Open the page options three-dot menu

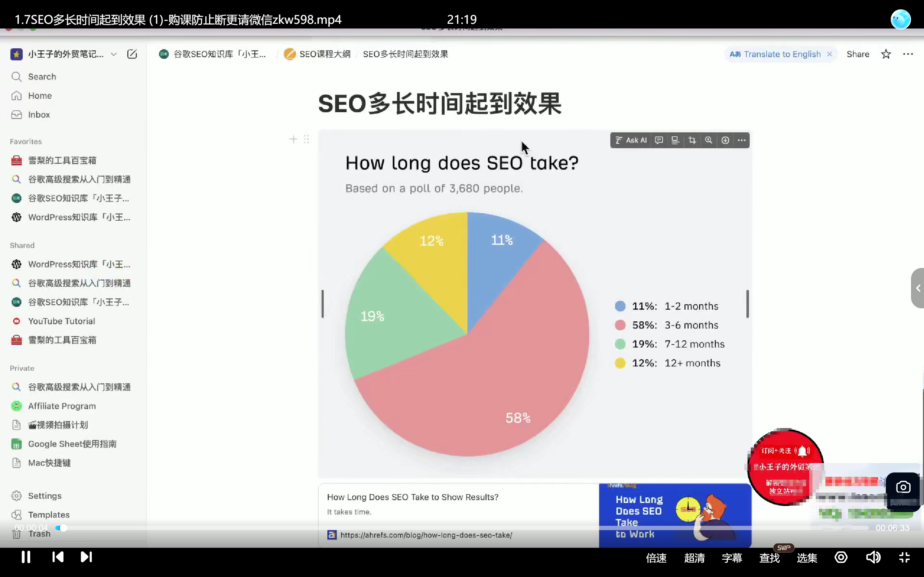click(x=908, y=54)
